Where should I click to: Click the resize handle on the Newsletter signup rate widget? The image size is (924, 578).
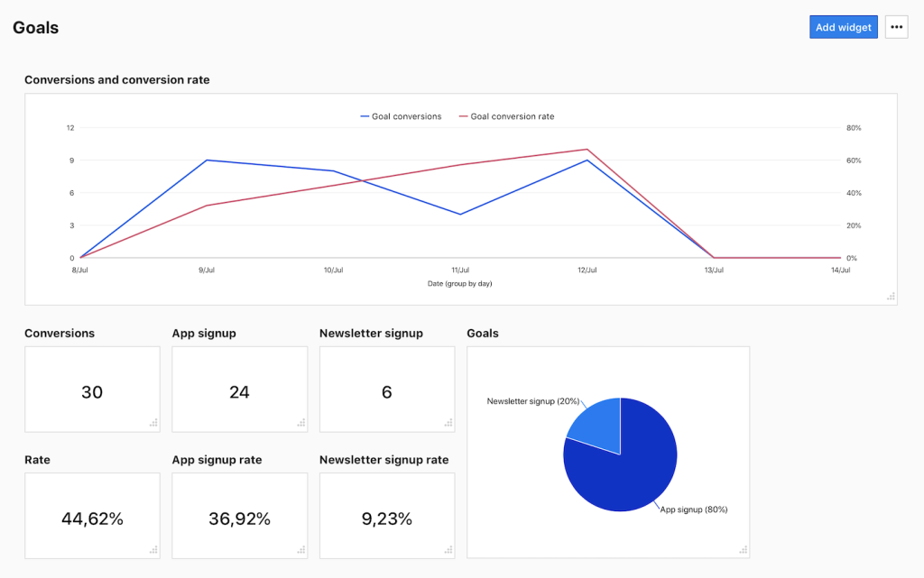(x=448, y=548)
